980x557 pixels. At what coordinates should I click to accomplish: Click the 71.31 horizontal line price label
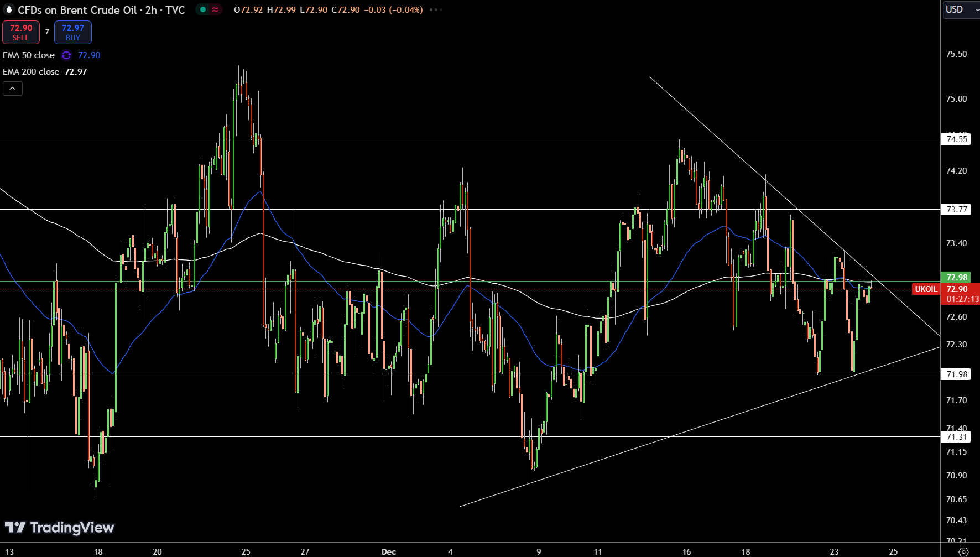(956, 436)
